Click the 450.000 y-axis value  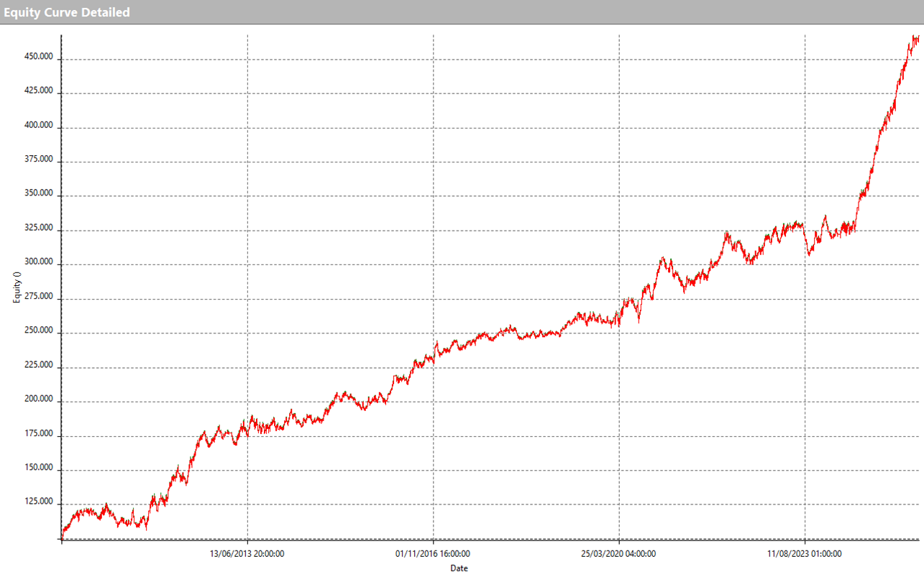(x=38, y=57)
